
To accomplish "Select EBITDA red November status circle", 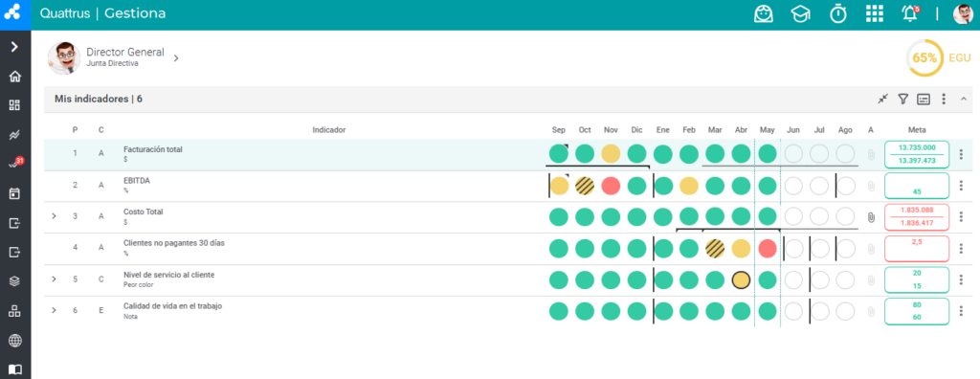I will click(611, 186).
